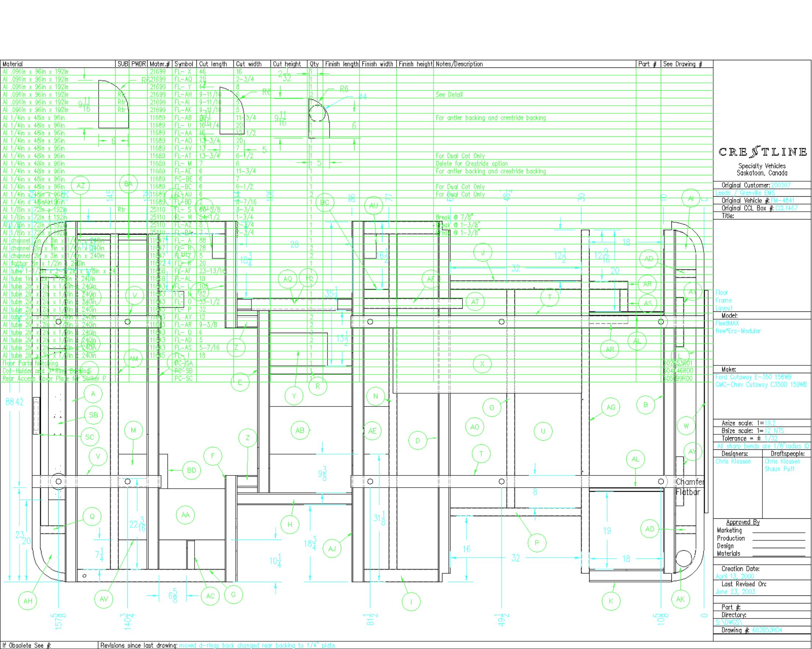The width and height of the screenshot is (812, 649).
Task: Select the June 23, 2003 revision date
Action: click(x=735, y=591)
